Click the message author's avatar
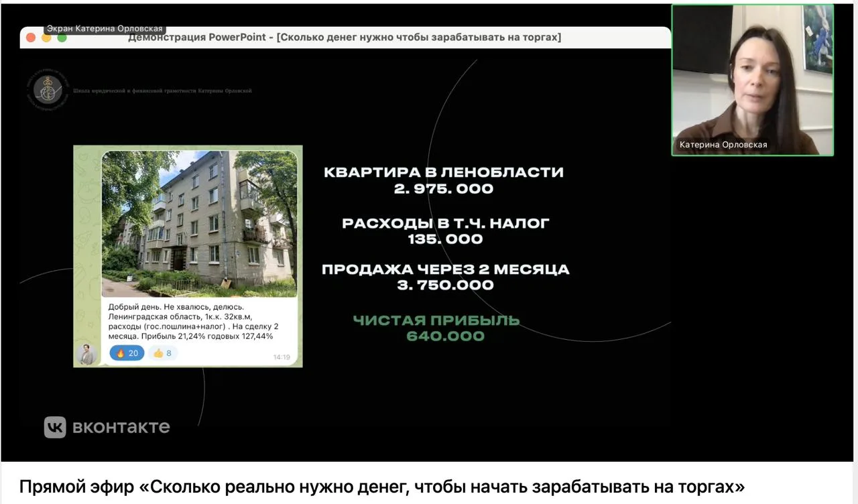858x504 pixels. [86, 355]
